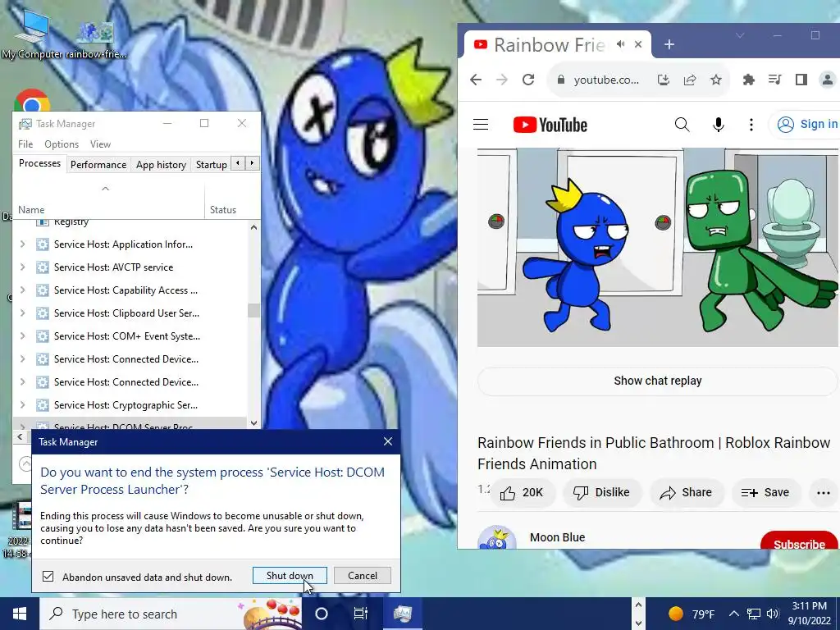Image resolution: width=840 pixels, height=630 pixels.
Task: Expand Service Host: Clipboard User Ser... row
Action: coord(22,313)
